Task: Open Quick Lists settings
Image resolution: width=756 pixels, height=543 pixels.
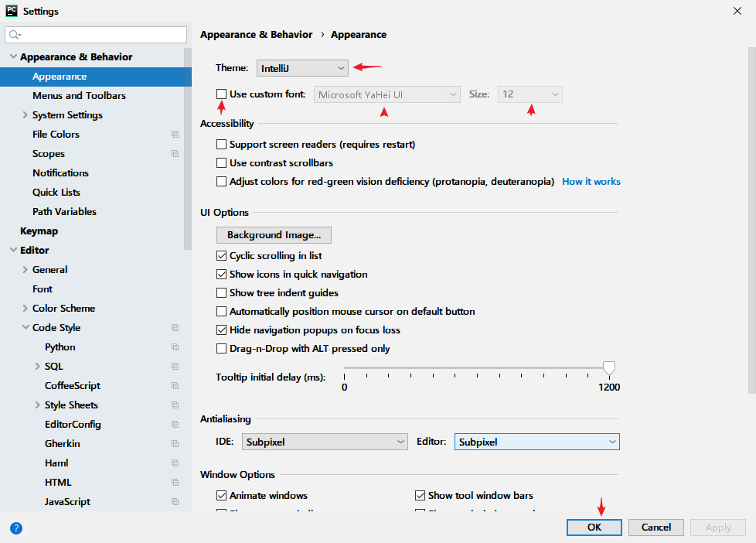Action: point(56,192)
